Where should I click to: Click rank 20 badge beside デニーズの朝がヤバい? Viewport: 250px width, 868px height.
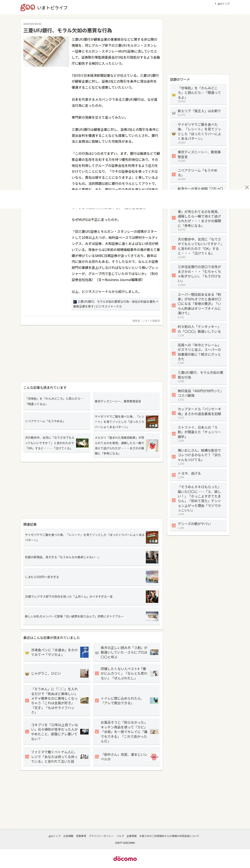coord(174,525)
